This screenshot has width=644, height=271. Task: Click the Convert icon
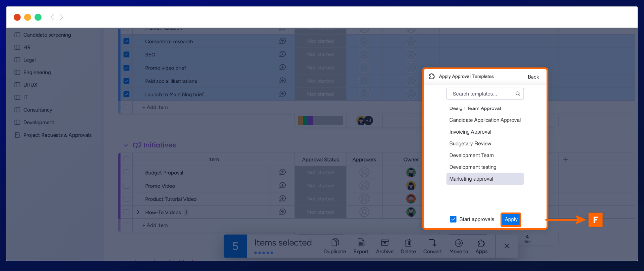(x=432, y=243)
